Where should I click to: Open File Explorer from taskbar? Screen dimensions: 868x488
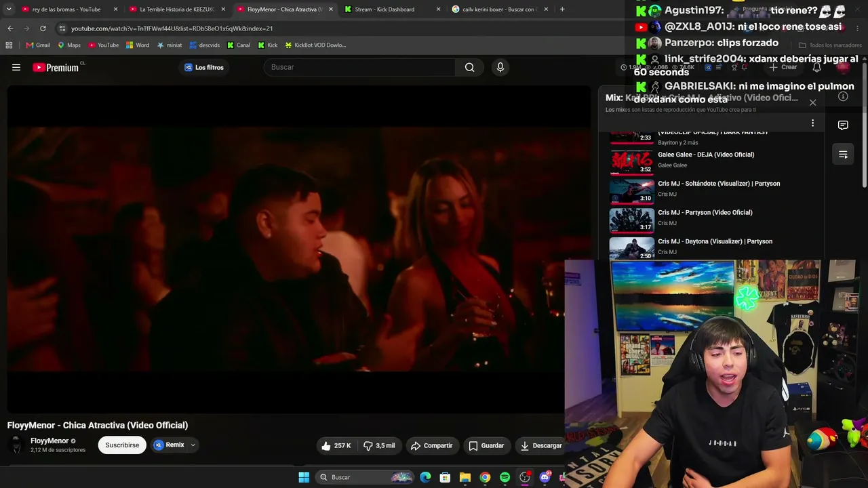[x=465, y=477]
